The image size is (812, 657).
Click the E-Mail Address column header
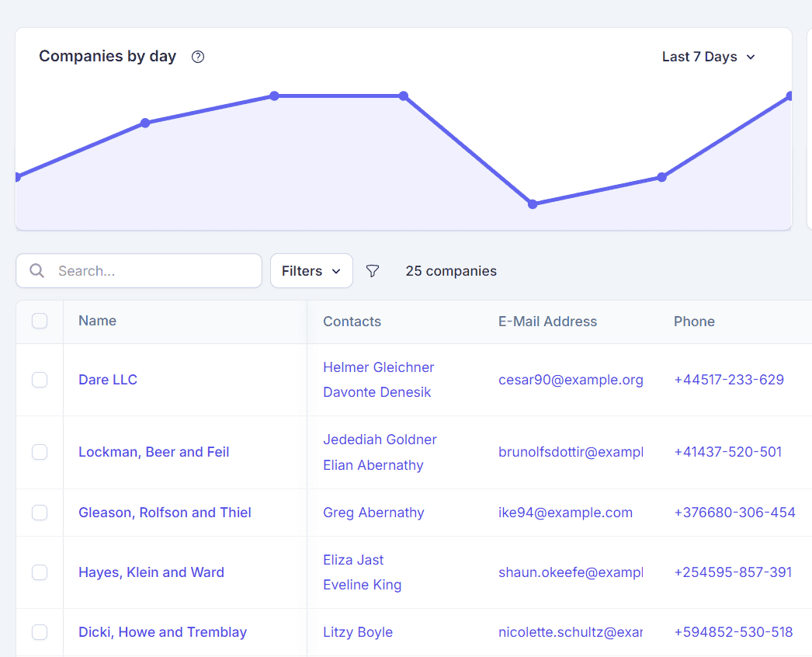point(547,322)
